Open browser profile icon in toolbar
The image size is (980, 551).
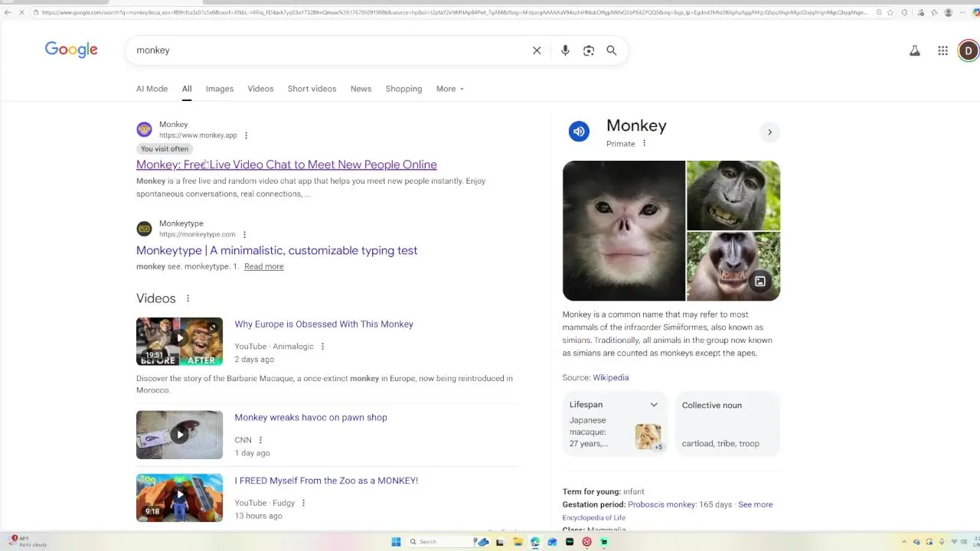click(949, 12)
